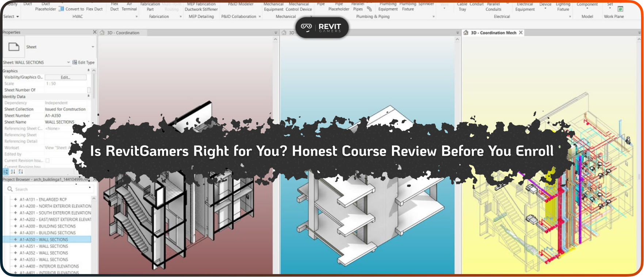644x277 pixels.
Task: Click the Edit Type button label
Action: pos(86,62)
